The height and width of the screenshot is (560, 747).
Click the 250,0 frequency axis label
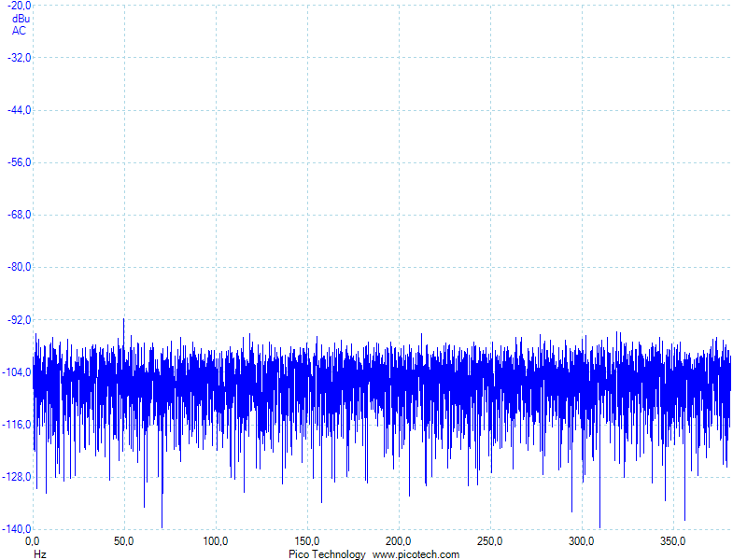click(x=489, y=541)
